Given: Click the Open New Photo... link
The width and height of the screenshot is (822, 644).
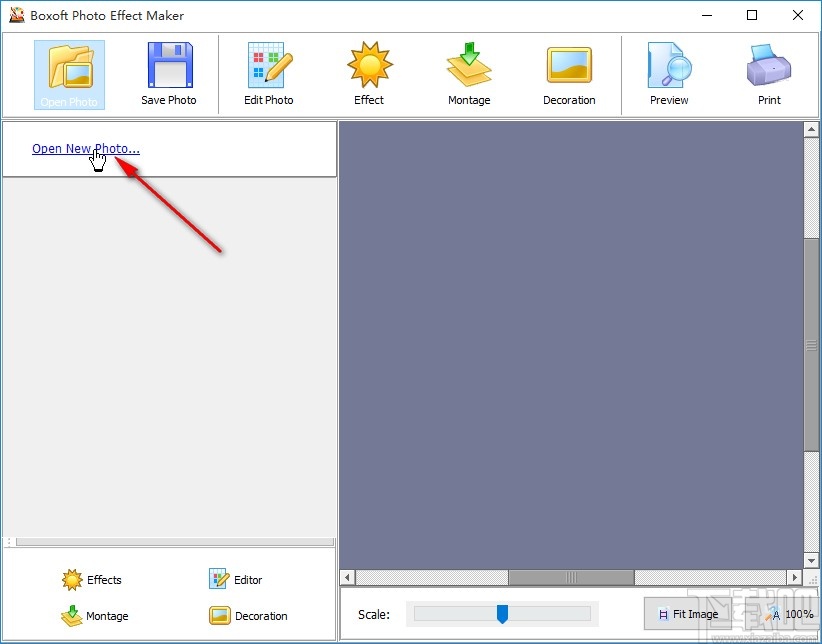Looking at the screenshot, I should pos(86,149).
